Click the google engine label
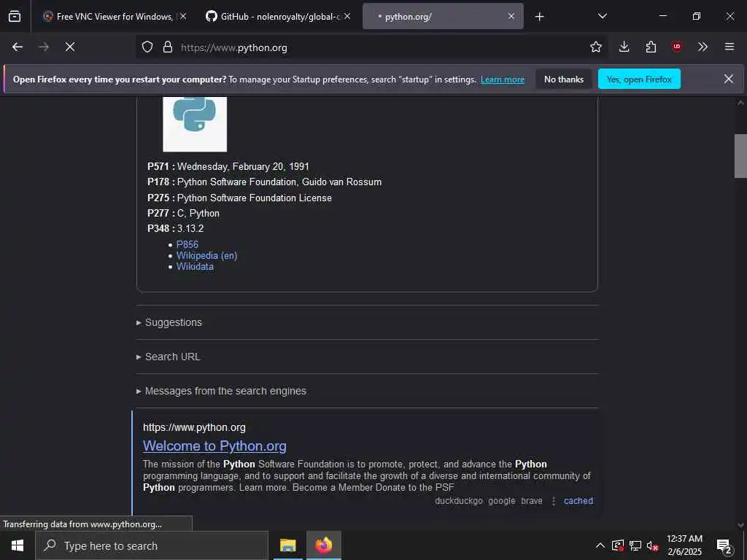The height and width of the screenshot is (560, 747). pos(502,501)
